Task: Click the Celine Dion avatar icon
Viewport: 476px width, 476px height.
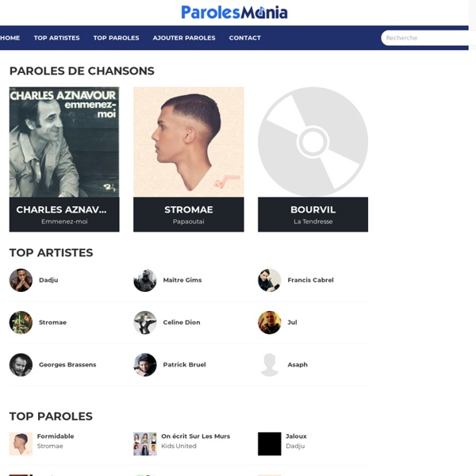Action: coord(145,322)
